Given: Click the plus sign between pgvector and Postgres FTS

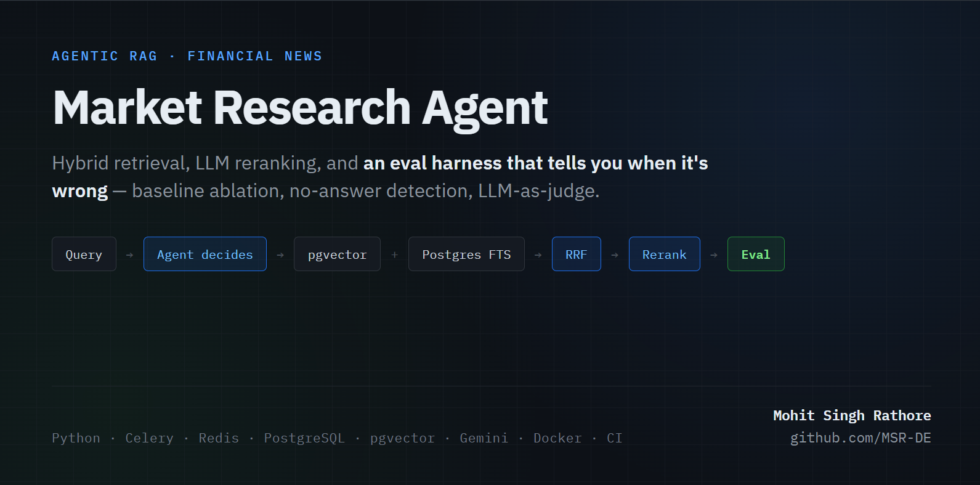Looking at the screenshot, I should (x=394, y=255).
